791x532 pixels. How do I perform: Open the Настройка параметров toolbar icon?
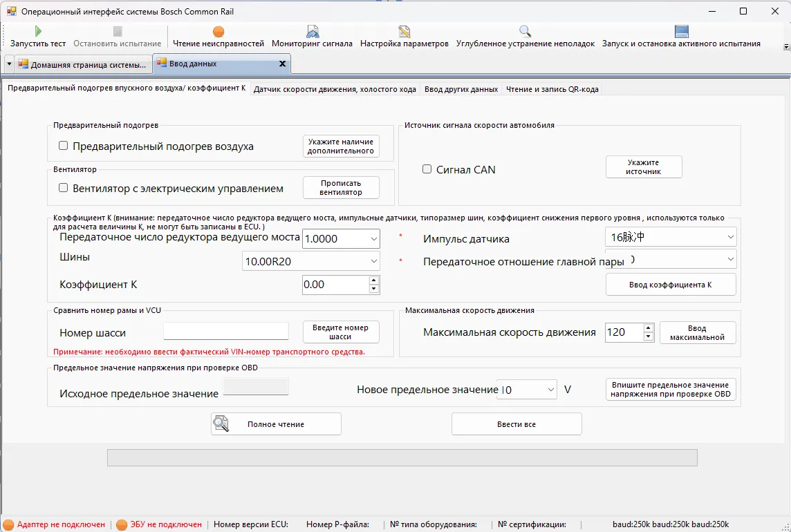pos(404,32)
